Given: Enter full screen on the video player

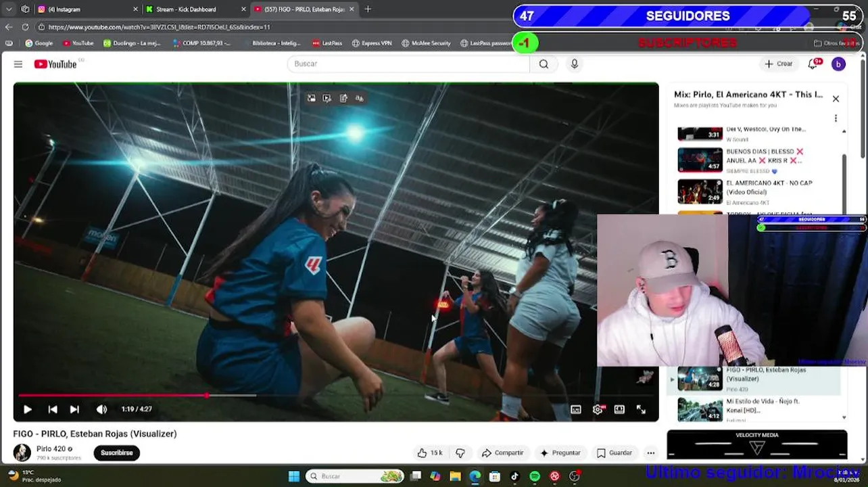Looking at the screenshot, I should tap(641, 409).
